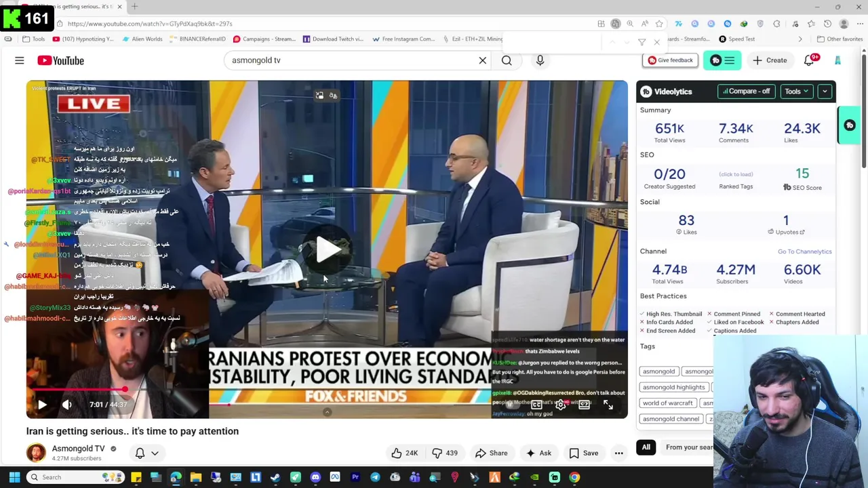The height and width of the screenshot is (488, 868).
Task: Select the 'From your search' chip
Action: pyautogui.click(x=688, y=447)
